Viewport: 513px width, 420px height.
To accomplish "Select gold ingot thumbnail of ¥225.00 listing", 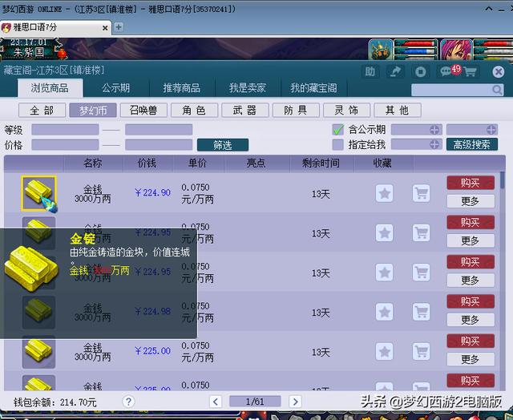I will [x=39, y=352].
